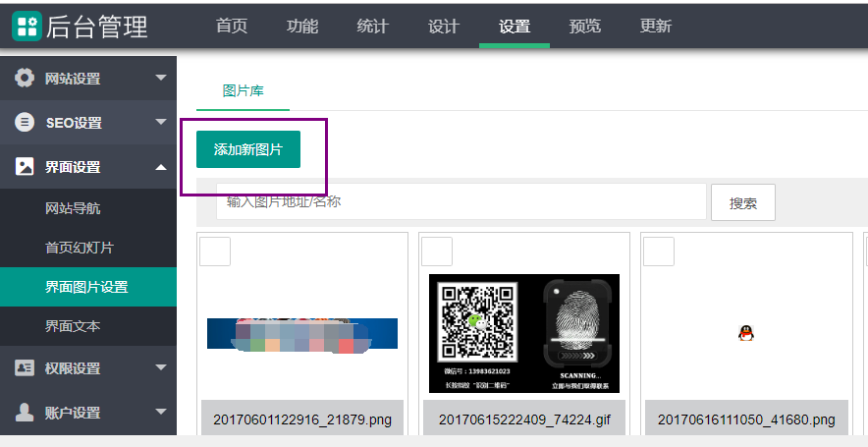Collapse 界面设置 using the up arrow

coord(161,167)
